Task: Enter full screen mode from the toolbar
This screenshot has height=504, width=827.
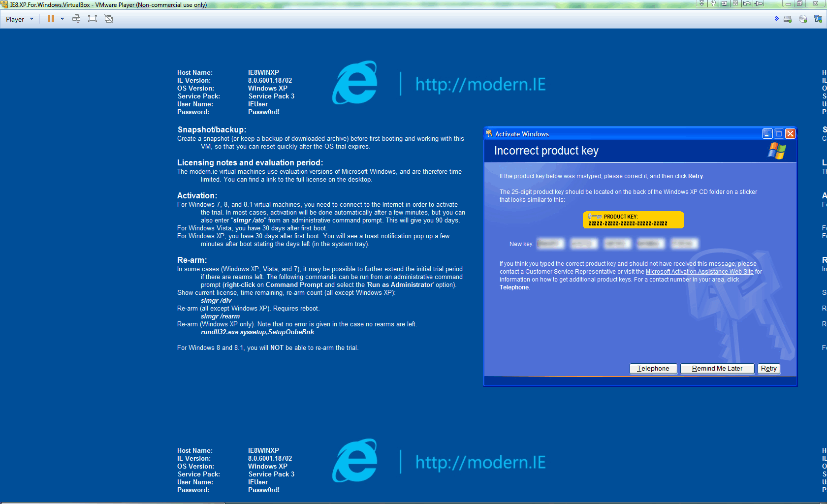Action: (93, 19)
